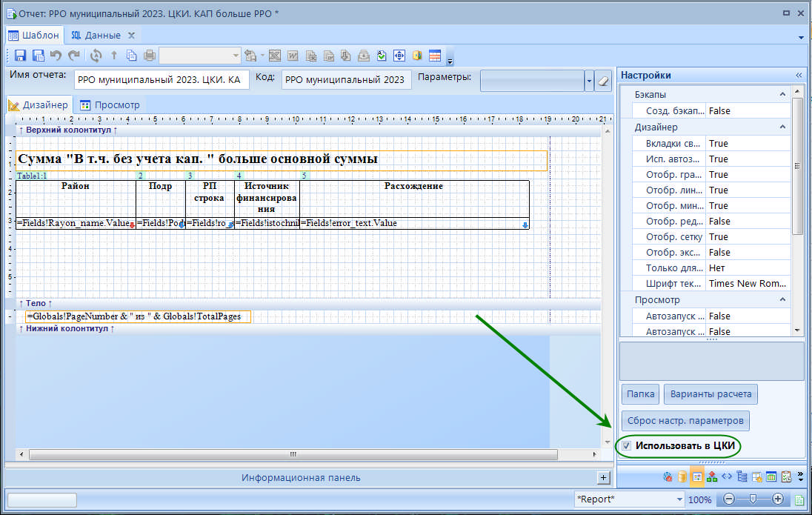This screenshot has height=515, width=812.
Task: Collapse the Дизайнер settings group
Action: point(782,127)
